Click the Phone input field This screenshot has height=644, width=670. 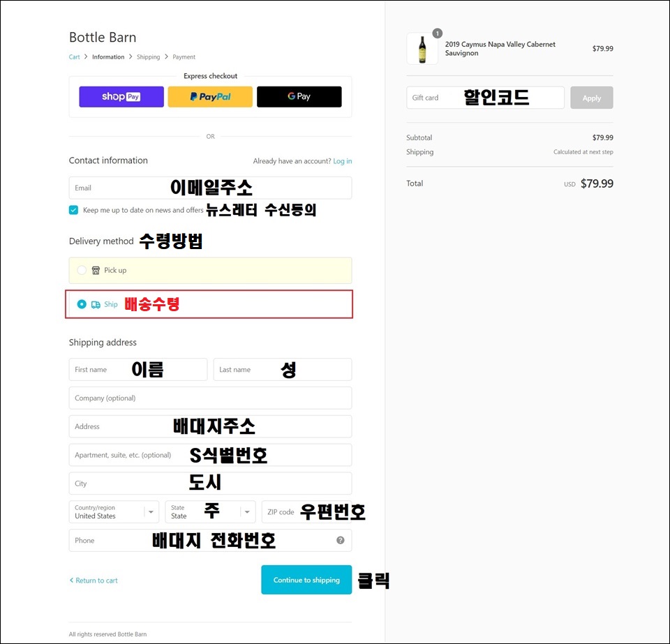click(x=210, y=540)
